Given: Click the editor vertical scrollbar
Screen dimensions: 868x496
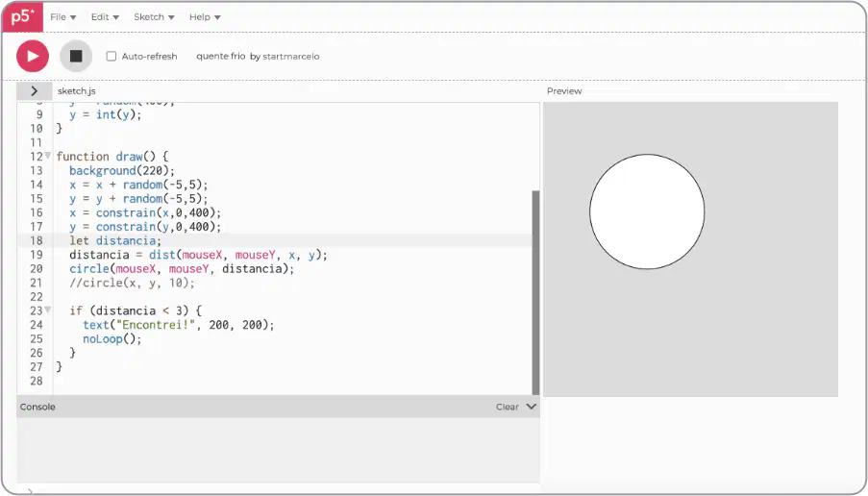Looking at the screenshot, I should point(535,292).
